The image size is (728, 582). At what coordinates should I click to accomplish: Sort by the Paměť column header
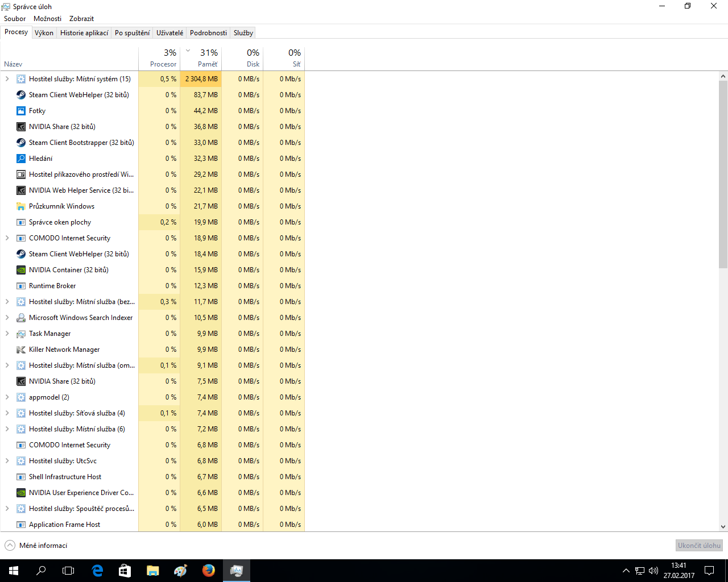pyautogui.click(x=201, y=59)
